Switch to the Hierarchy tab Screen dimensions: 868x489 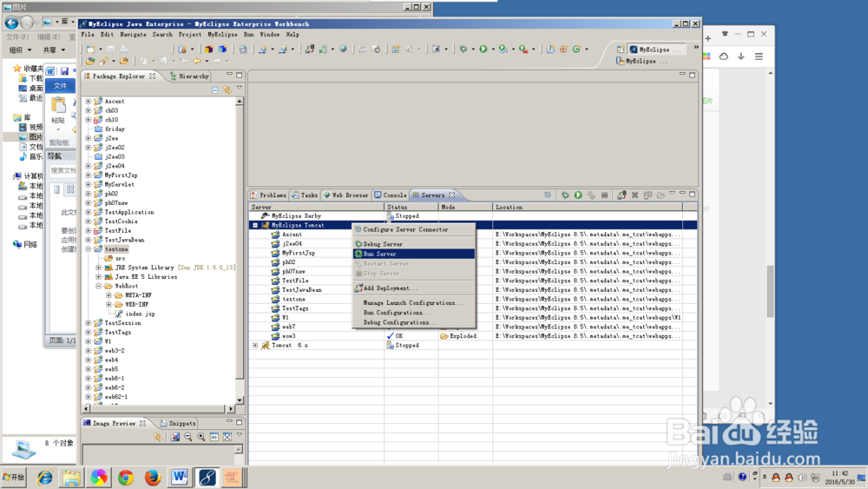click(189, 76)
